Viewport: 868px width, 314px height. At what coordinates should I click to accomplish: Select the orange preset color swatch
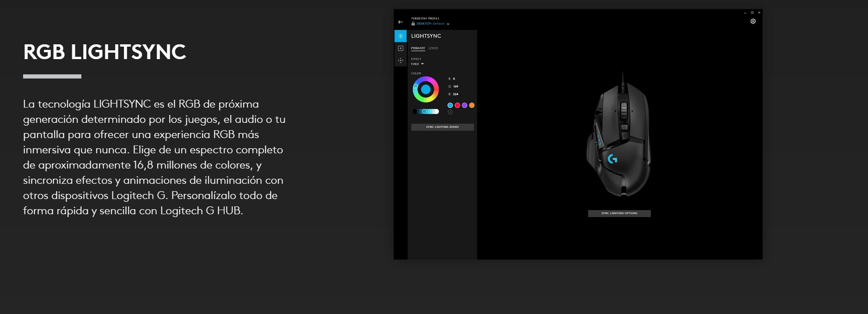[471, 105]
